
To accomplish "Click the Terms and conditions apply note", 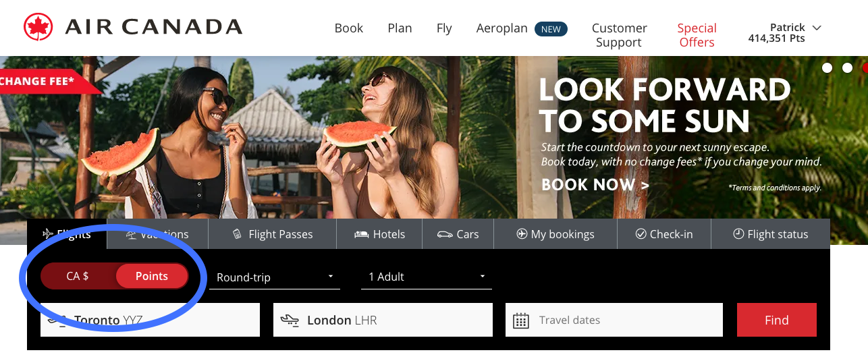I will 774,188.
